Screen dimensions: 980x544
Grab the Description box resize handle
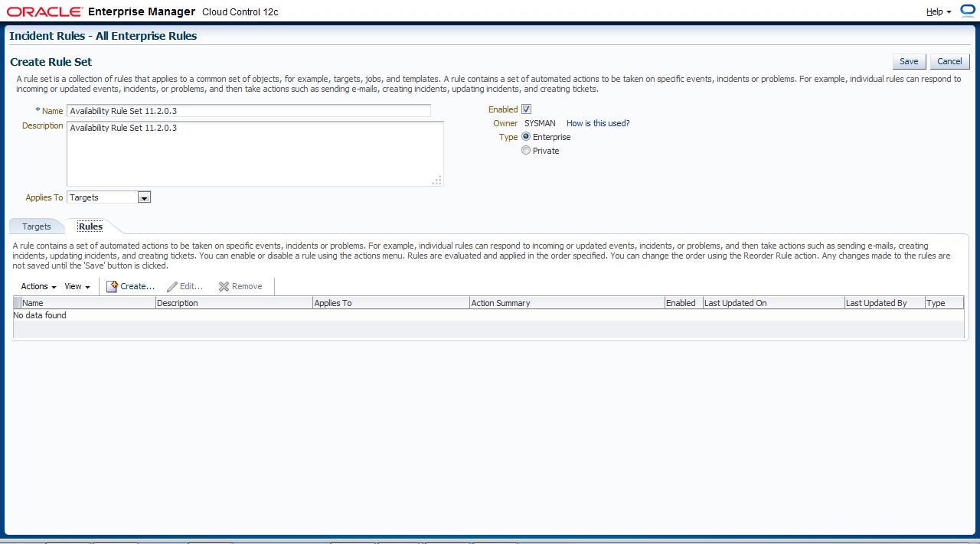[436, 181]
